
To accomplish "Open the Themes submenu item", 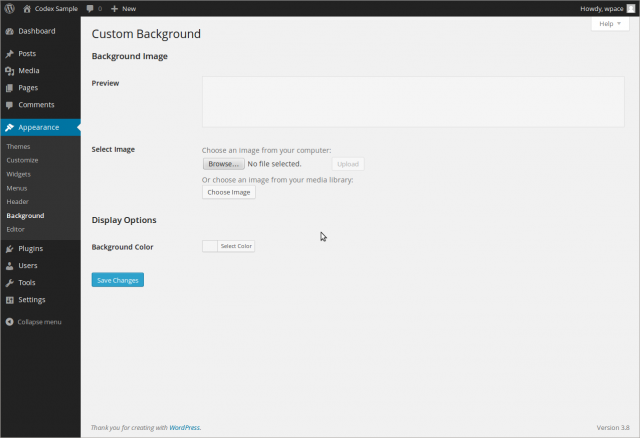I will click(x=18, y=146).
